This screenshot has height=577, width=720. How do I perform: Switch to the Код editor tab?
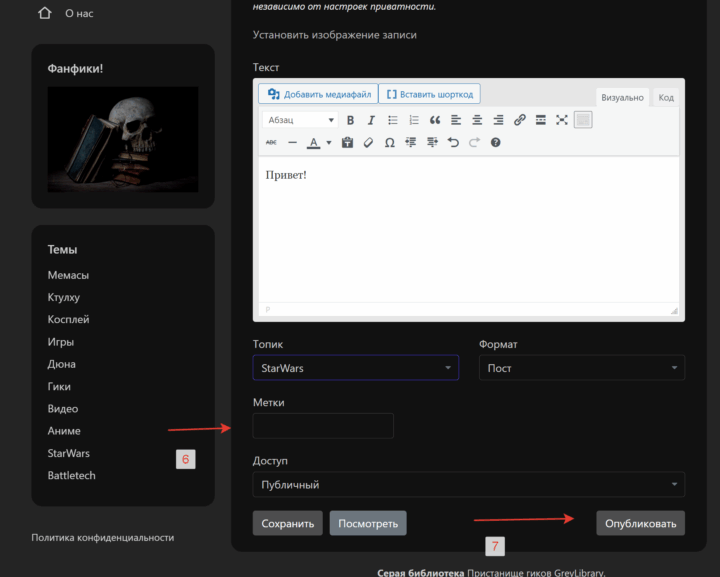(x=666, y=97)
